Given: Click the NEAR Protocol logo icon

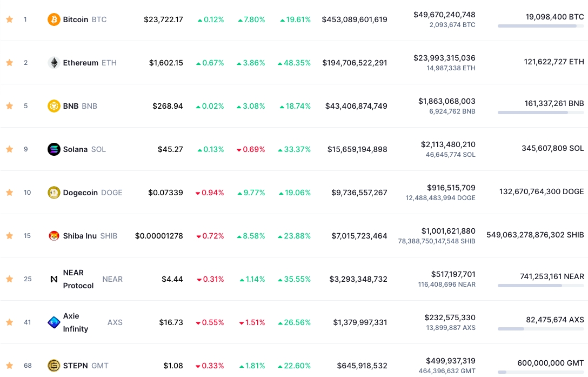Looking at the screenshot, I should pos(54,279).
